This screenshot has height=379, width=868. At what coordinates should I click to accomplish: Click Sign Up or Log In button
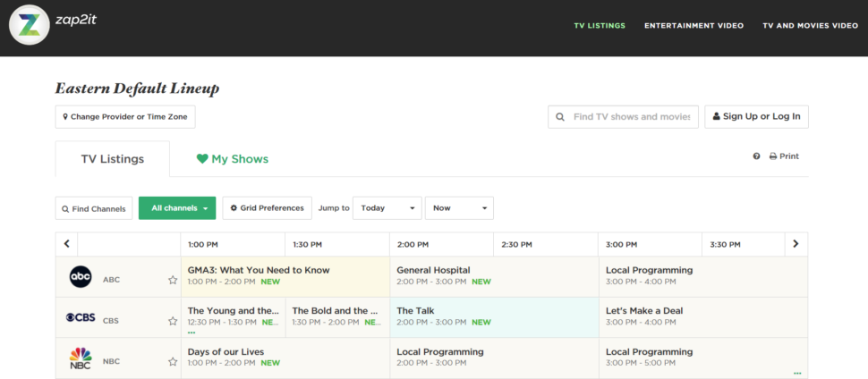756,117
